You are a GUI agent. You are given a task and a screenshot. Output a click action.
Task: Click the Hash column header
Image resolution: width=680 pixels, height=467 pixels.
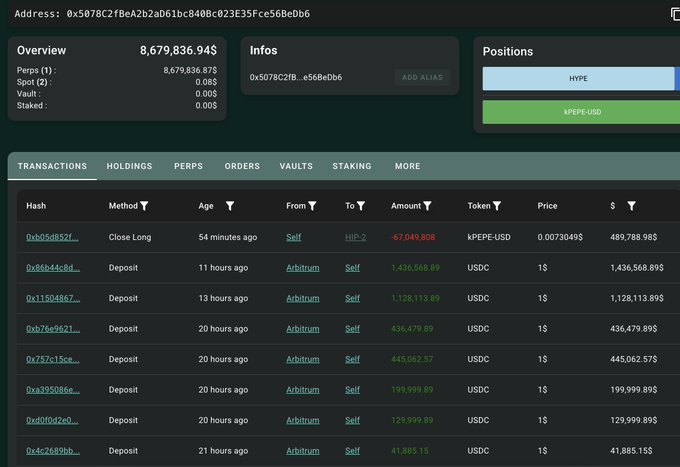[36, 206]
